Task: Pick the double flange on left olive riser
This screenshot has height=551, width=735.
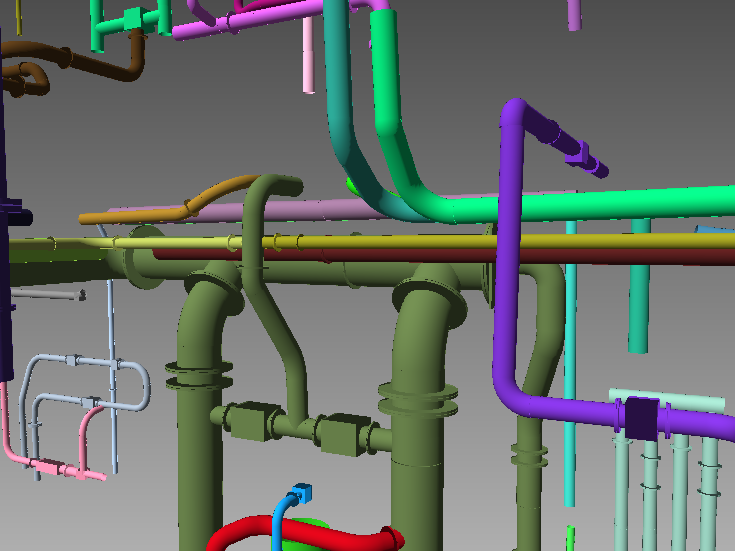Action: (x=199, y=375)
